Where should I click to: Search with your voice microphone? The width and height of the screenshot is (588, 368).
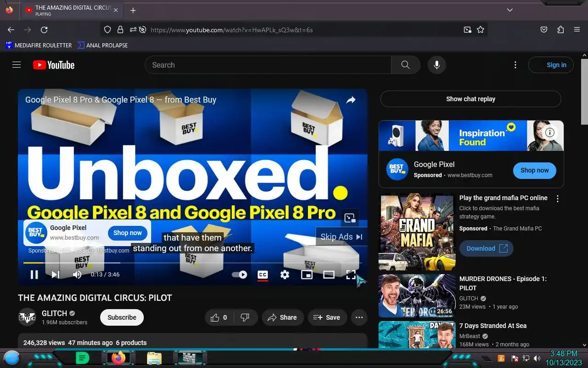coord(437,65)
